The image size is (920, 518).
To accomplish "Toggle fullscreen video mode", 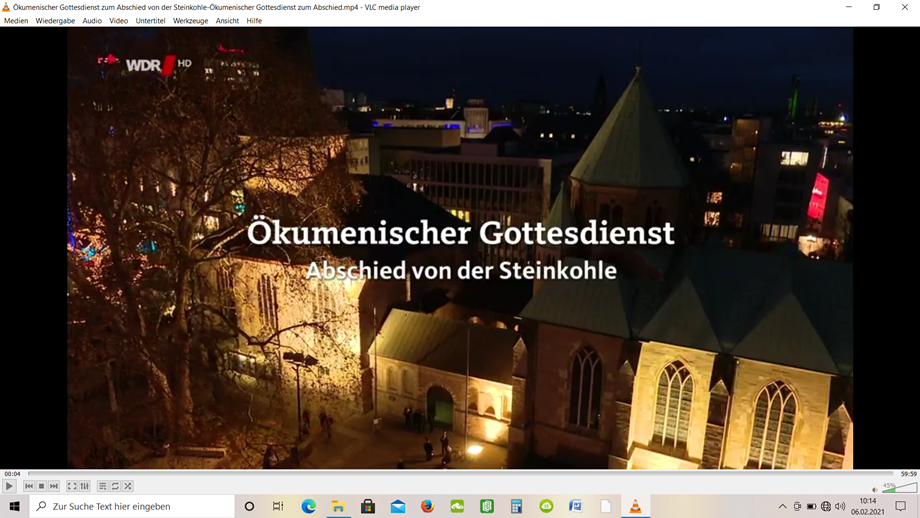I will click(x=72, y=486).
